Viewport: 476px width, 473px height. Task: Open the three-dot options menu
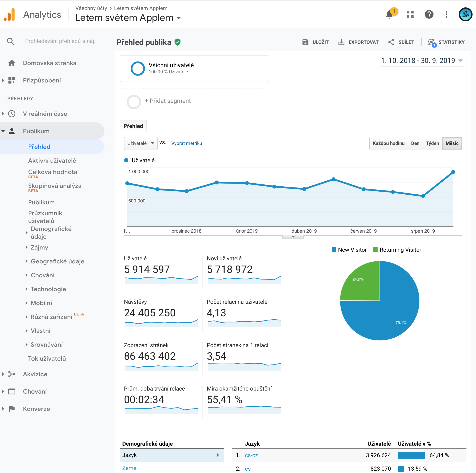click(446, 14)
